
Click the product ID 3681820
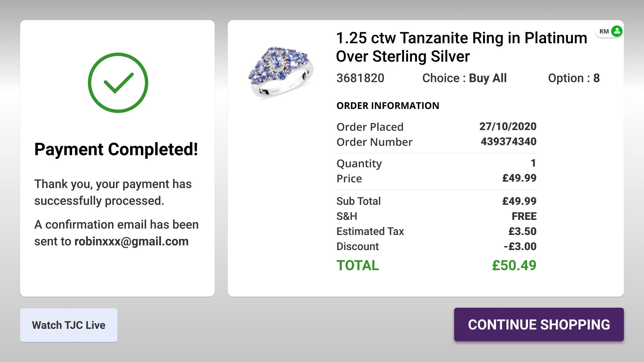click(x=360, y=78)
